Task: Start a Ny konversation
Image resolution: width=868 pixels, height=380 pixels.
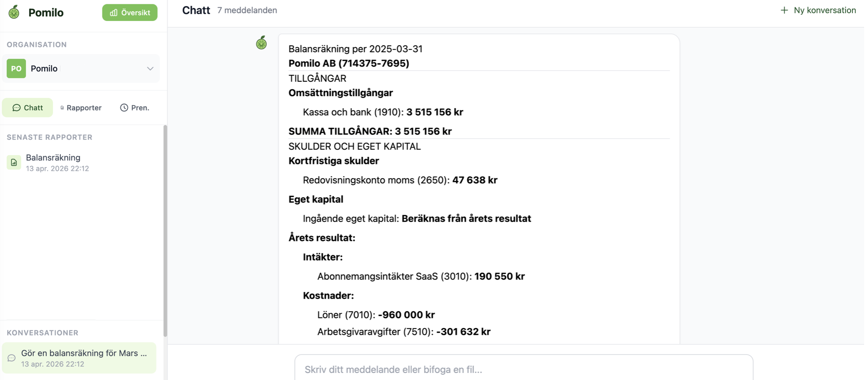Action: tap(818, 10)
